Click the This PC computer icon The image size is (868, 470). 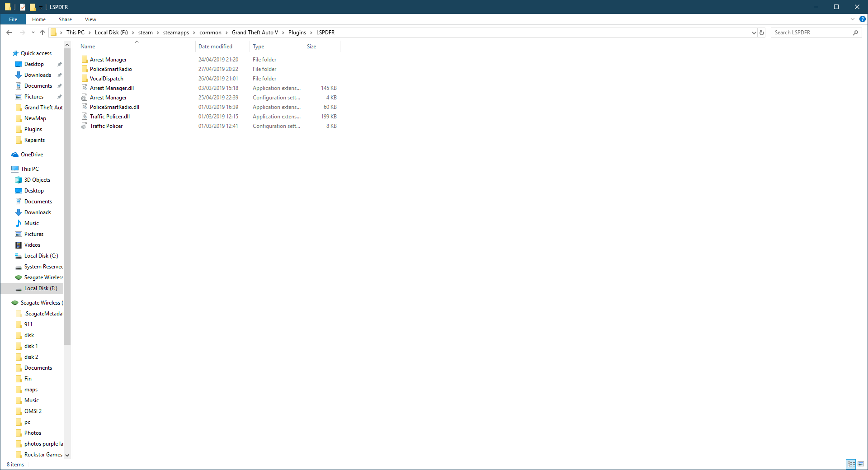[x=15, y=169]
